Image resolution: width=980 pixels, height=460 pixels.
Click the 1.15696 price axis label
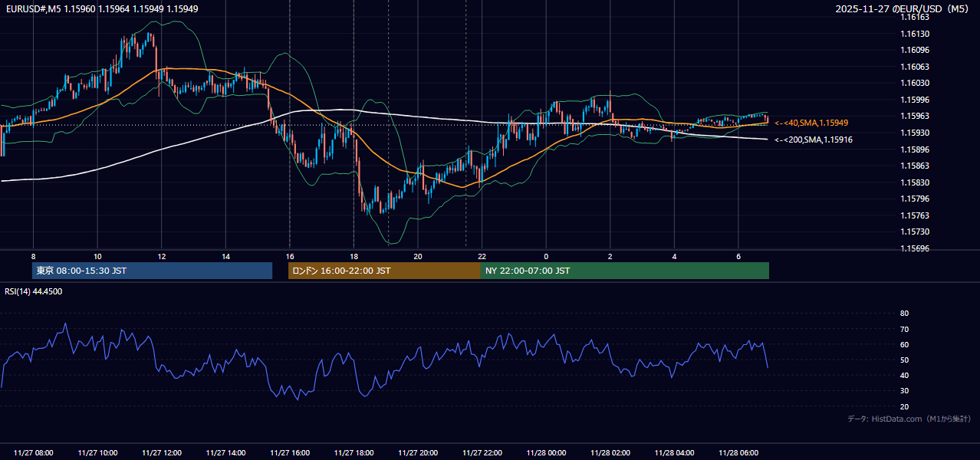point(915,248)
